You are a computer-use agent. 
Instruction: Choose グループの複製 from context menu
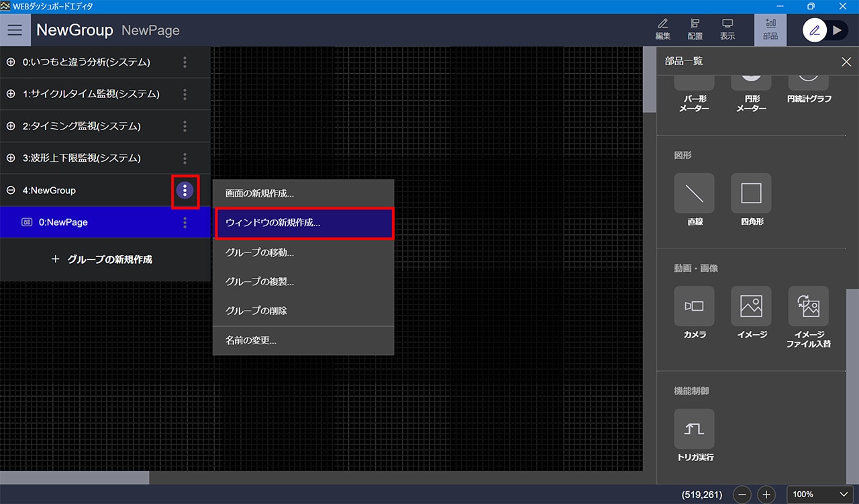click(260, 282)
